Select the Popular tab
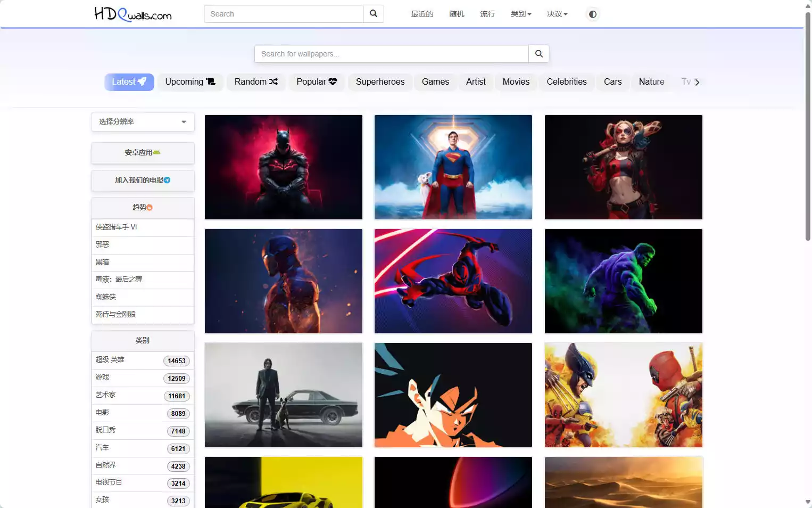812x508 pixels. click(317, 82)
